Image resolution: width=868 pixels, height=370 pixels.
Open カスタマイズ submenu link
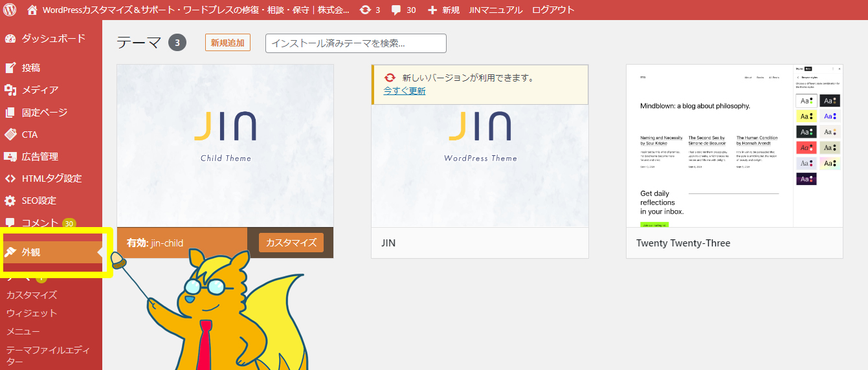pyautogui.click(x=32, y=295)
